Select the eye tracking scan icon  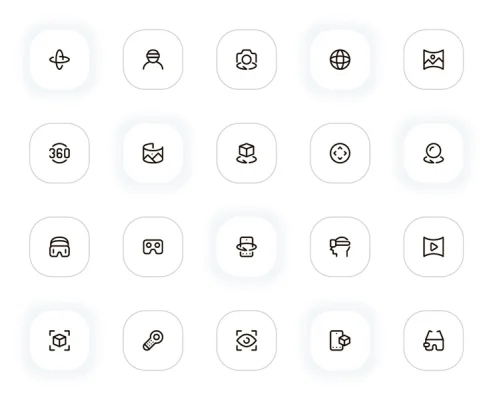(246, 341)
